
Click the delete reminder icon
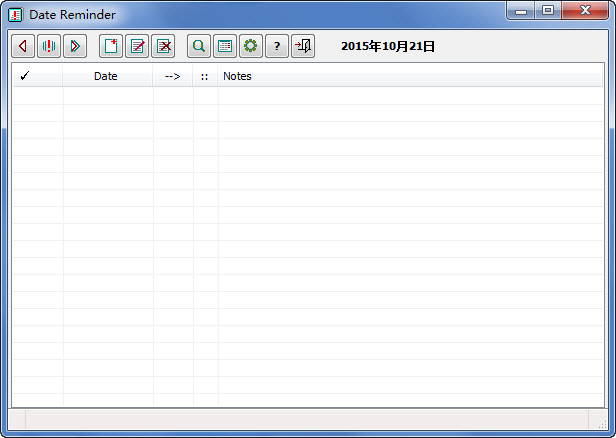coord(163,46)
